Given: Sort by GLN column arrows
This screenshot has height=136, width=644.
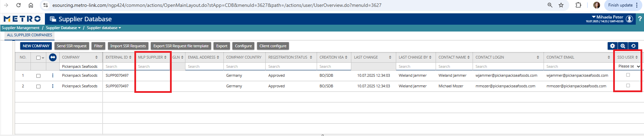Looking at the screenshot, I should 182,57.
